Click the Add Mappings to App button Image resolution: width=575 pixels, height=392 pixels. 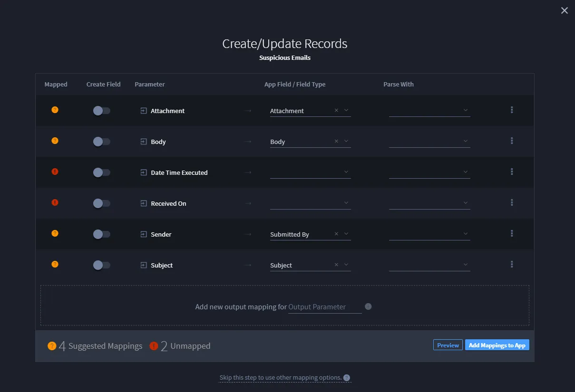coord(497,345)
